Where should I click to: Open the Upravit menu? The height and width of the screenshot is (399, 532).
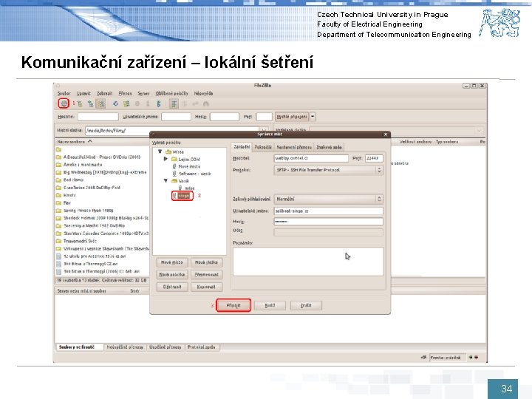[x=83, y=93]
